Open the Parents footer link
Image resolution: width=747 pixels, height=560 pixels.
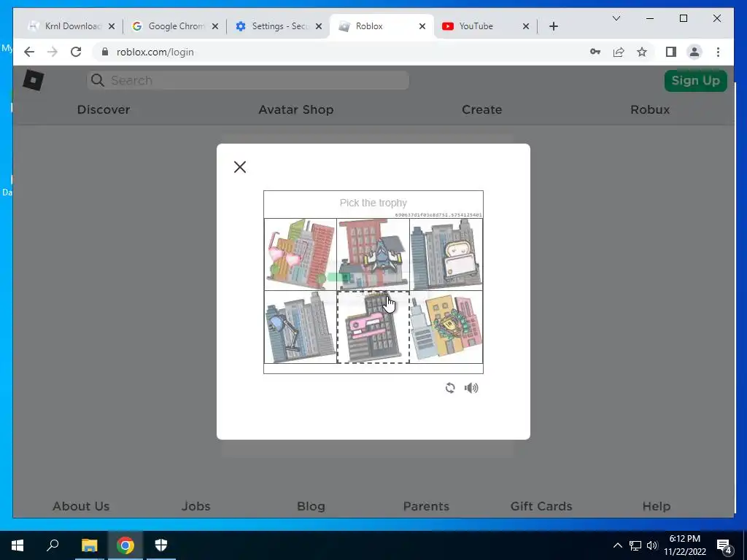click(426, 506)
